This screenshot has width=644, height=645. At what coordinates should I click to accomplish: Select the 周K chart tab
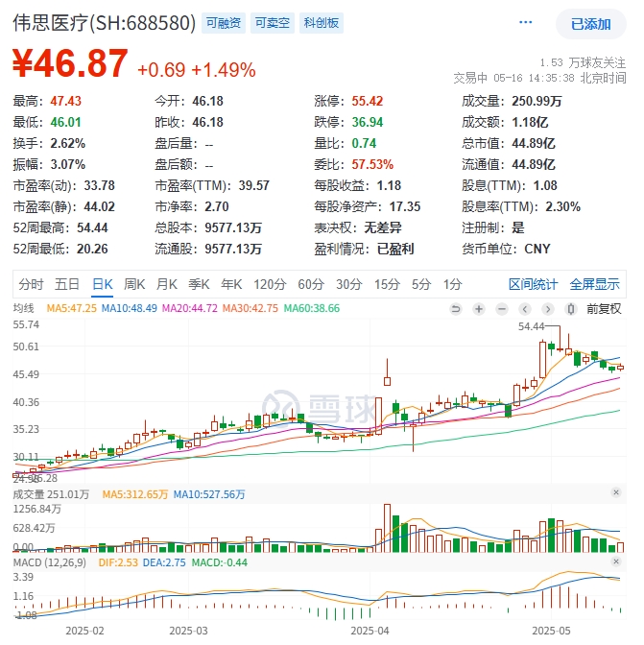coord(134,284)
